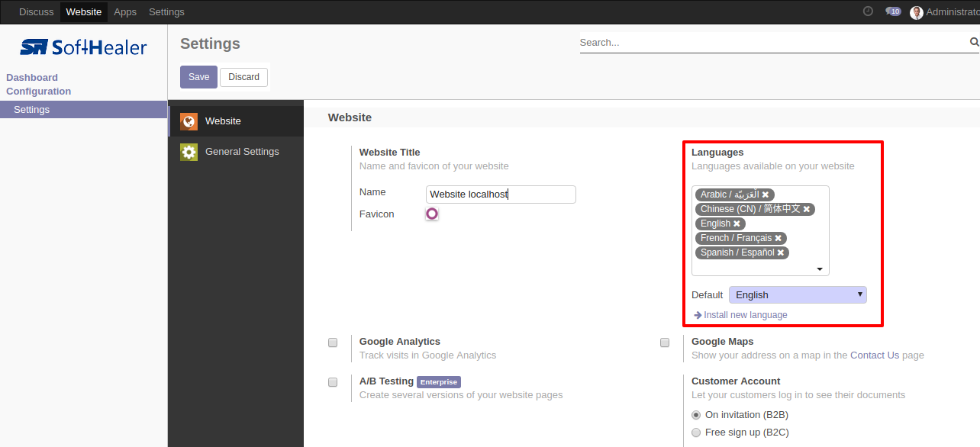The width and height of the screenshot is (980, 447).
Task: Tick the A/B Testing checkbox
Action: pos(333,382)
